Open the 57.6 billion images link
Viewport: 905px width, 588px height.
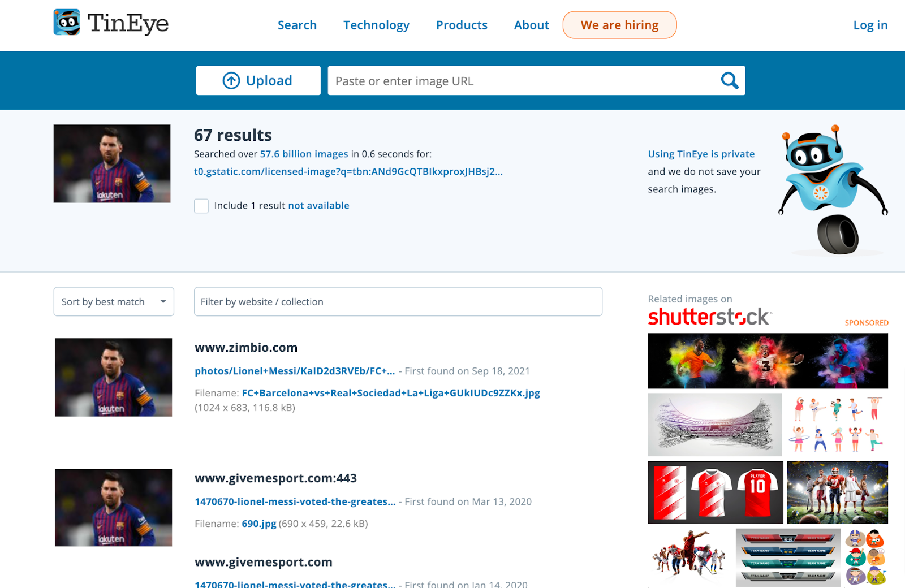303,154
